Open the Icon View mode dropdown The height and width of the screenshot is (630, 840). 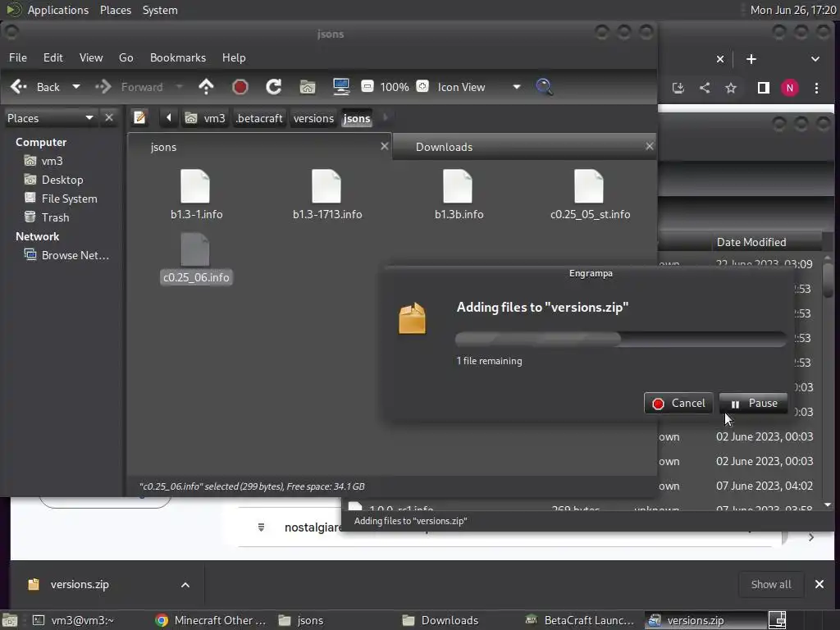click(x=478, y=87)
